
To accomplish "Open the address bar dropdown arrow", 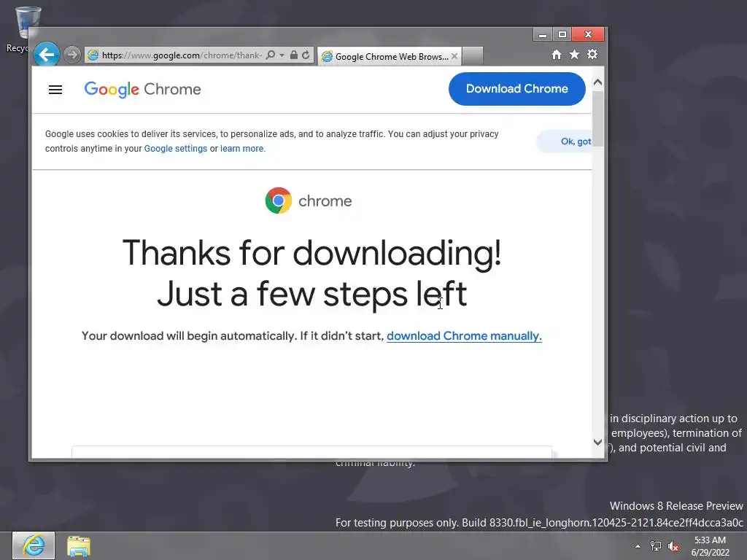I will 282,55.
